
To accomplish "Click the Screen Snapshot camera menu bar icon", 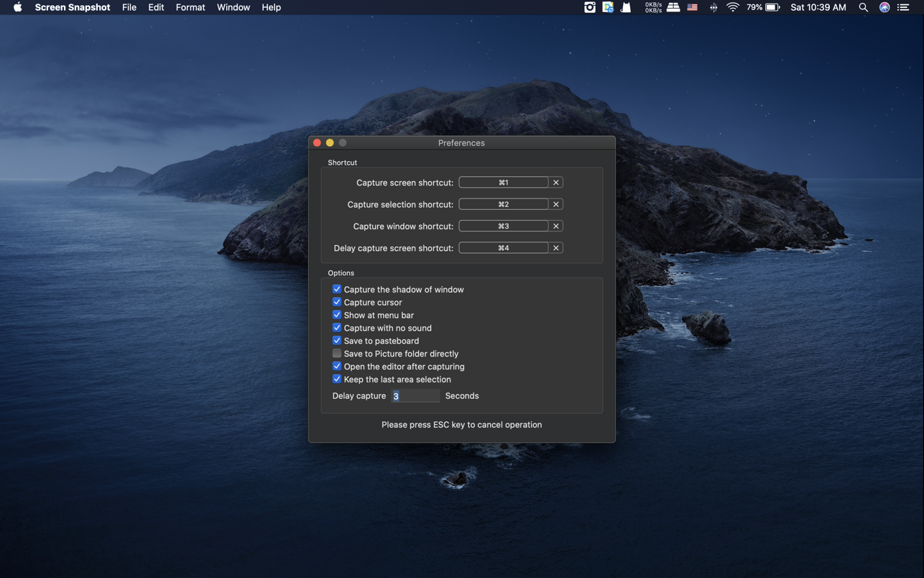I will pyautogui.click(x=590, y=7).
